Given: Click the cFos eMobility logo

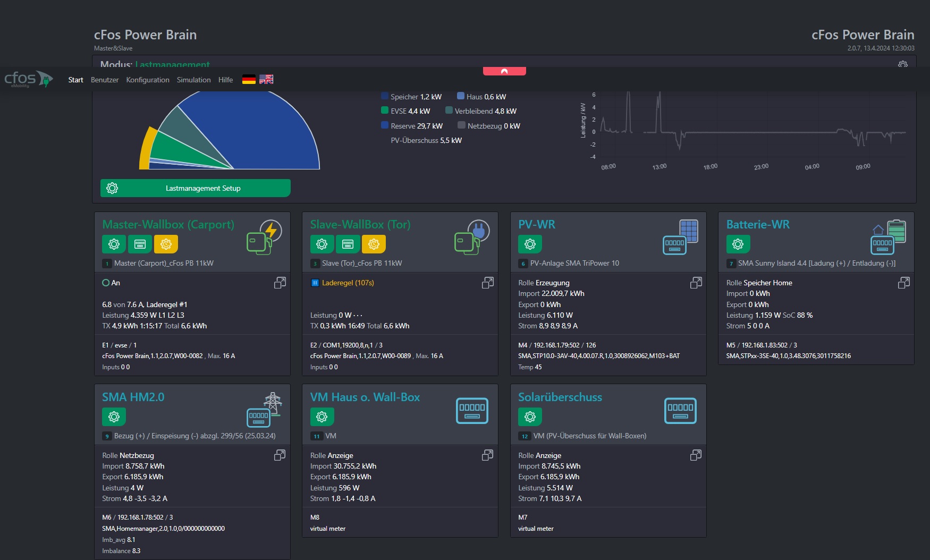Looking at the screenshot, I should (29, 79).
